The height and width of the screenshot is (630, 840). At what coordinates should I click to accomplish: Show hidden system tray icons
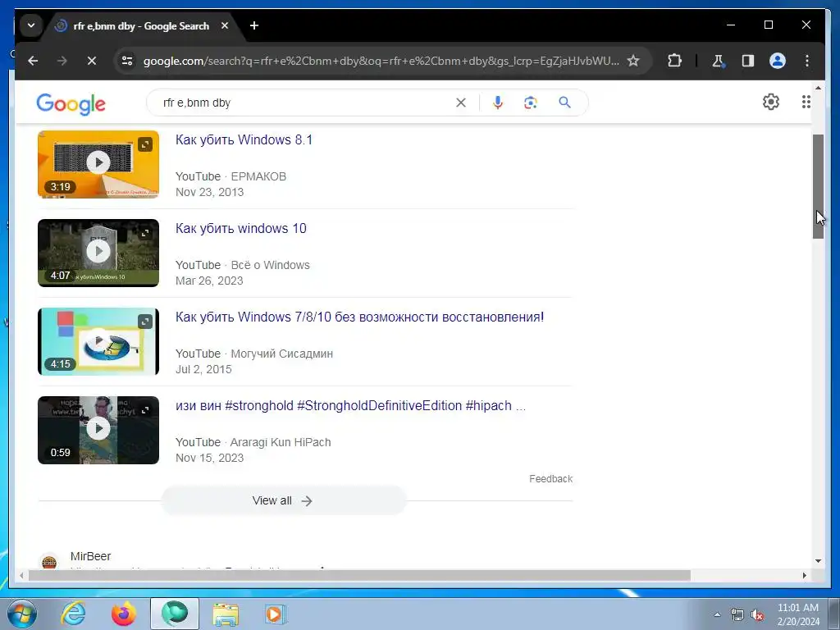point(717,614)
